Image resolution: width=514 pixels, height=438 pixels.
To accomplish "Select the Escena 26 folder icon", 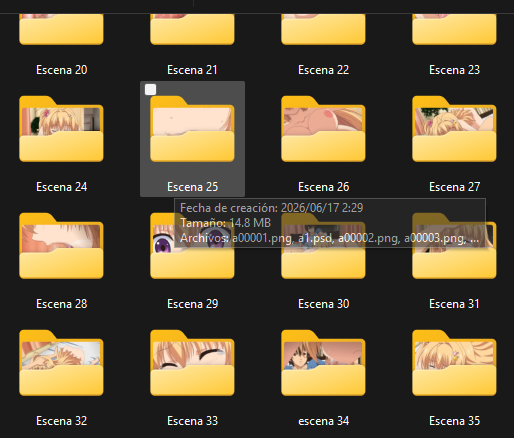I will tap(323, 129).
